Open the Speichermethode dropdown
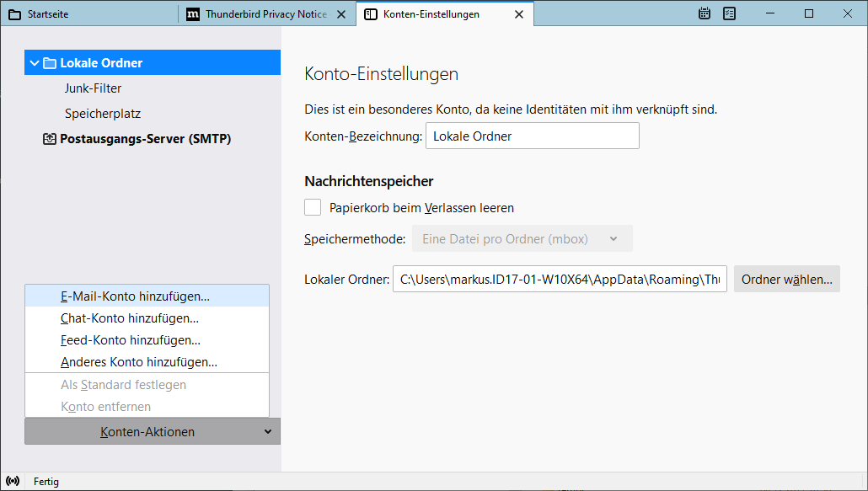This screenshot has width=868, height=491. [x=522, y=239]
